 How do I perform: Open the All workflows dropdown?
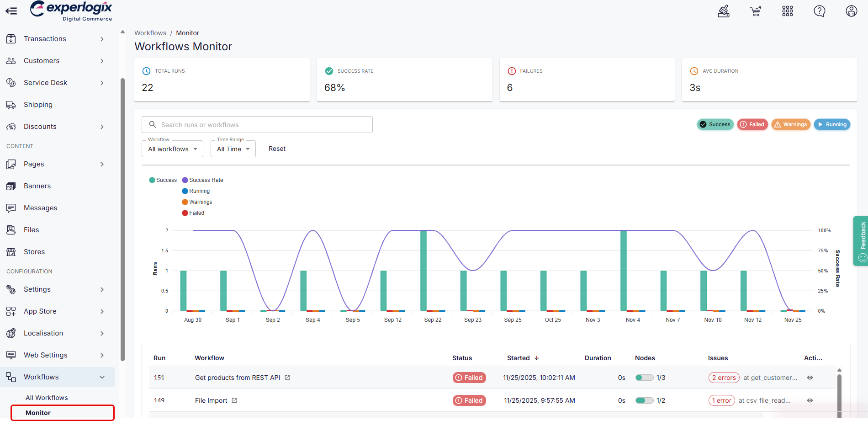point(172,149)
